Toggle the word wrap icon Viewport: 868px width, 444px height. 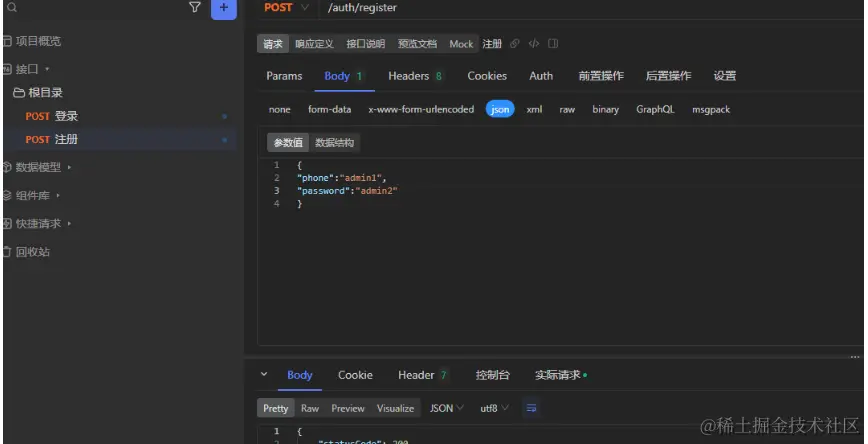coord(531,409)
